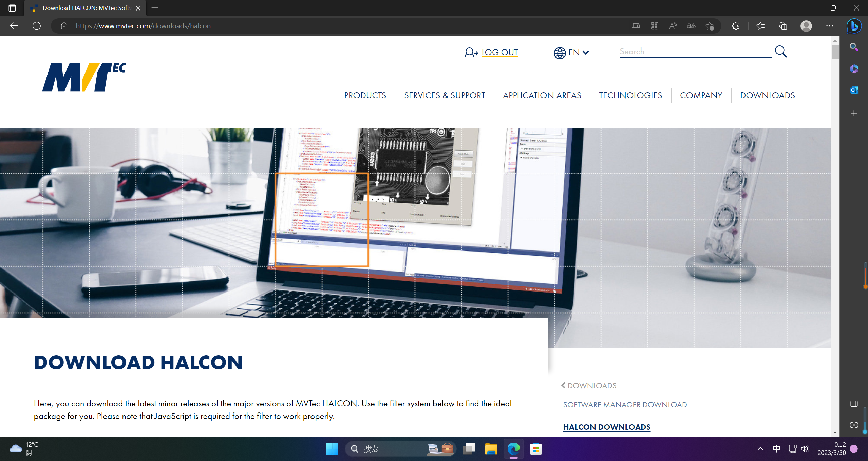Open the translate page icon

tap(691, 26)
